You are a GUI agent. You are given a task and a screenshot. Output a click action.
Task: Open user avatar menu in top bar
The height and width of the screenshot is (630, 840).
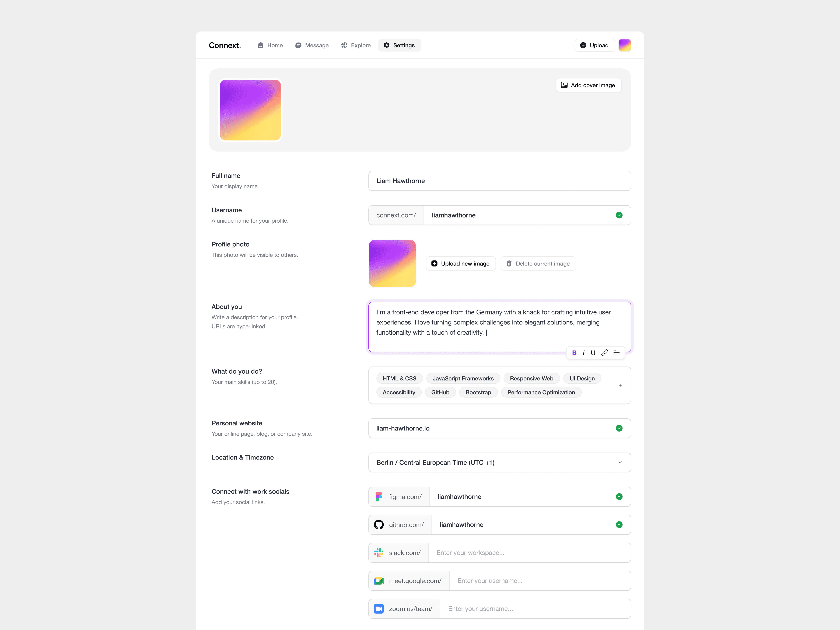pyautogui.click(x=625, y=45)
